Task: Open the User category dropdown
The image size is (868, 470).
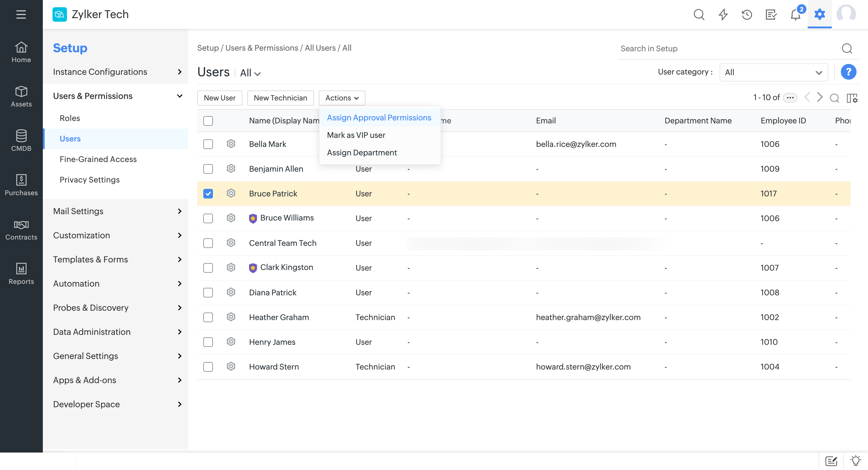Action: coord(773,72)
